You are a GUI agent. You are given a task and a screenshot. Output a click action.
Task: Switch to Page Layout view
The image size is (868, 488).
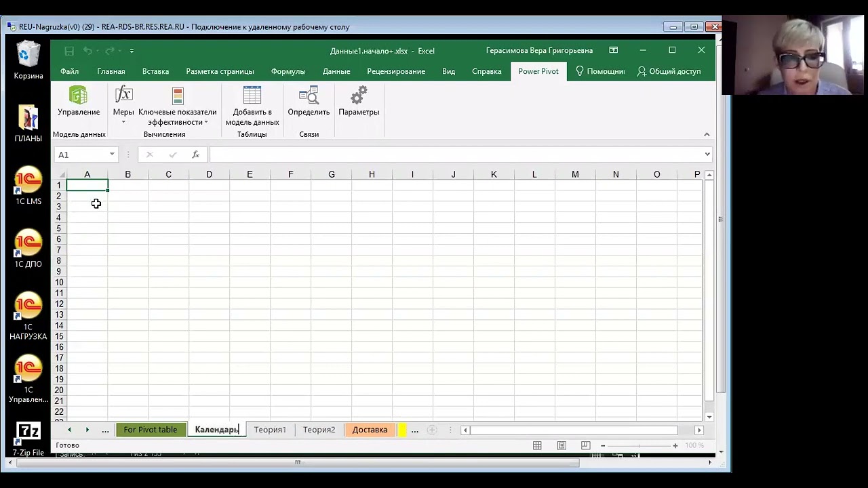561,445
